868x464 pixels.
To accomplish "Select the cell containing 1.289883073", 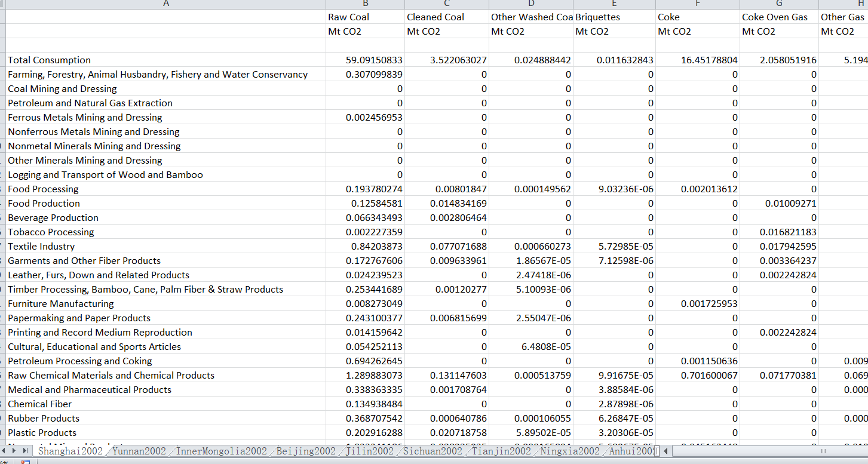I will [366, 375].
